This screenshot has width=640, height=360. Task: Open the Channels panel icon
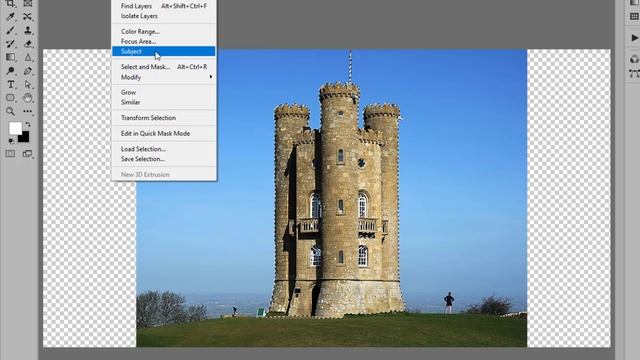tap(634, 60)
